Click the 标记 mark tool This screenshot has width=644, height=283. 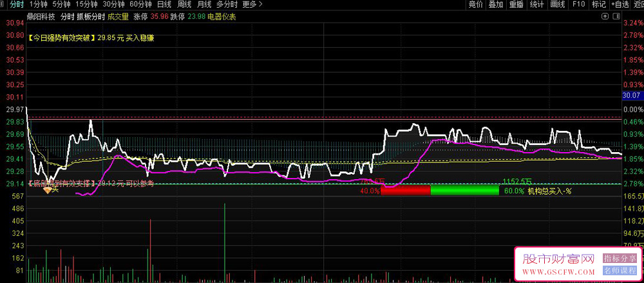click(x=598, y=5)
